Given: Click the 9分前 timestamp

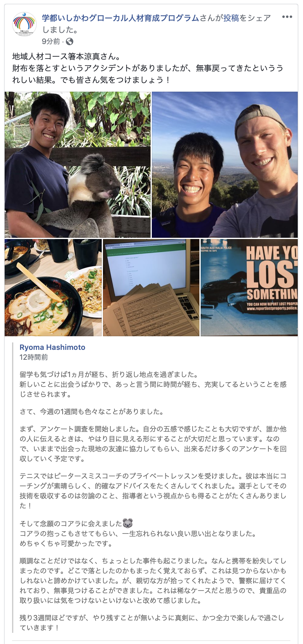Looking at the screenshot, I should (51, 41).
